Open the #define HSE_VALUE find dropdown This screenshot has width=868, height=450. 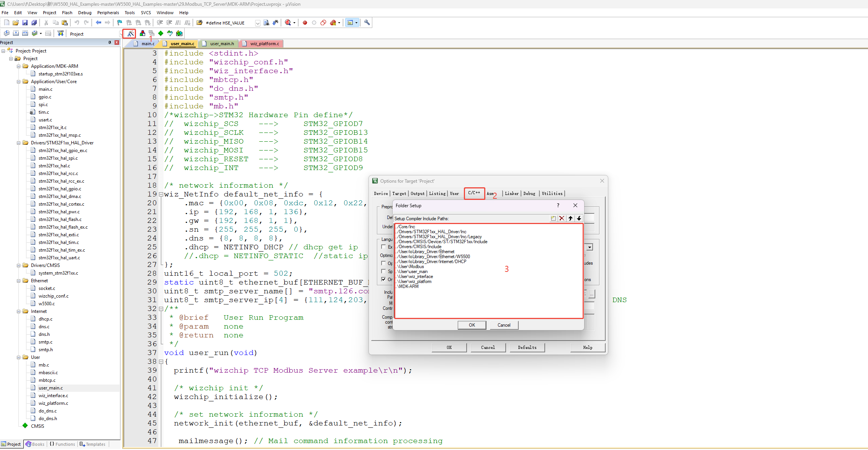(257, 23)
